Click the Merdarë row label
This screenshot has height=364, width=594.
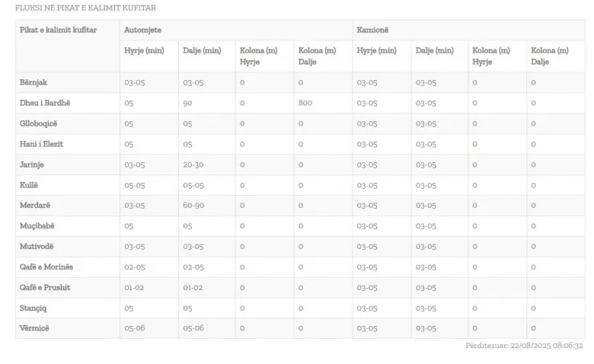pyautogui.click(x=34, y=206)
